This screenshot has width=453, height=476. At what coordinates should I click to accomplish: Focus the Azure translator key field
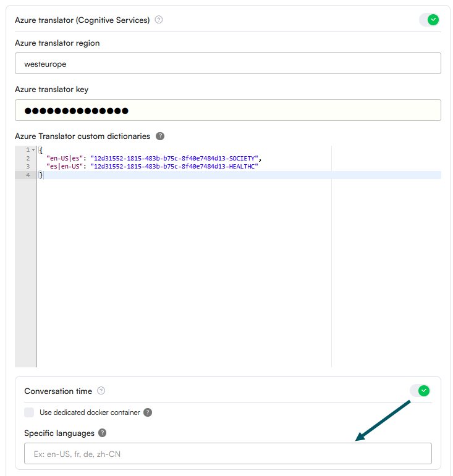[x=228, y=110]
